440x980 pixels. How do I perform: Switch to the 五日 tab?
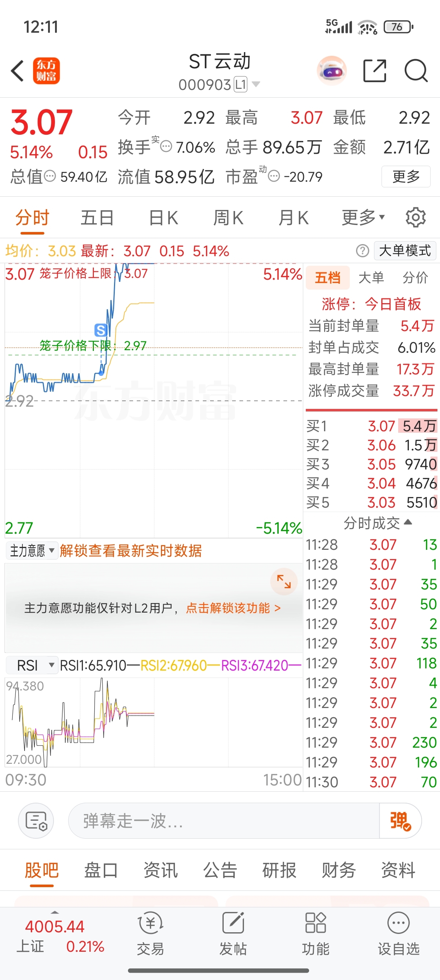coord(97,218)
